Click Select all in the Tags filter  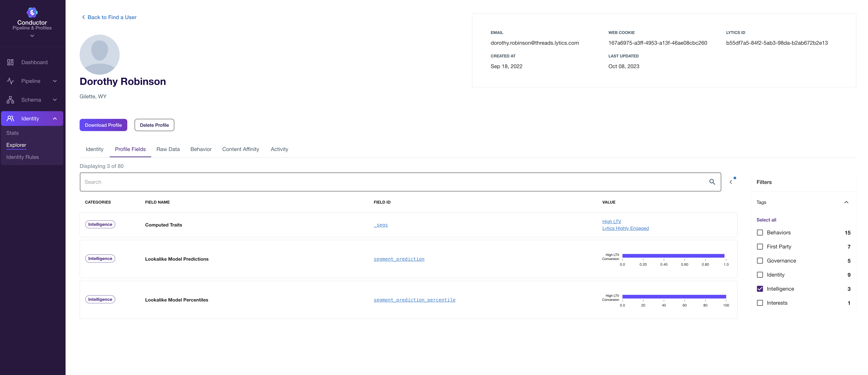tap(766, 220)
